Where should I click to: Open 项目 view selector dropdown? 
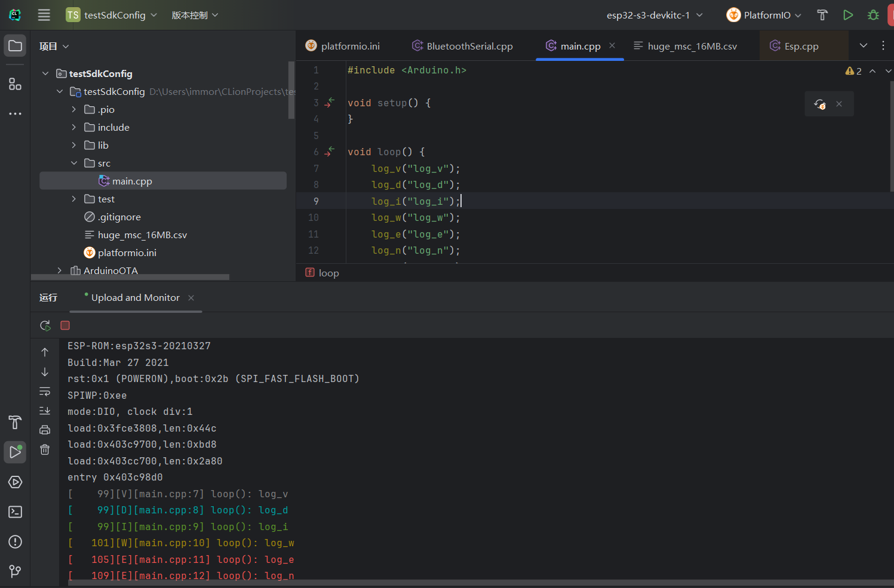(54, 46)
